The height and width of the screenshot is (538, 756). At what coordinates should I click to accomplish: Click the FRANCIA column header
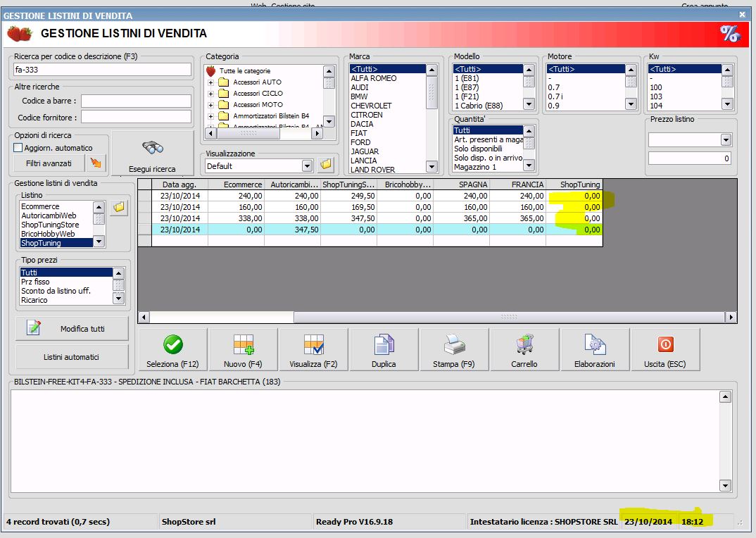[518, 184]
